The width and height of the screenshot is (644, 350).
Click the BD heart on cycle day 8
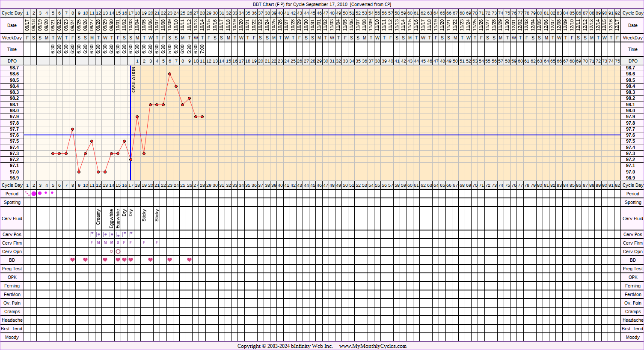[73, 260]
